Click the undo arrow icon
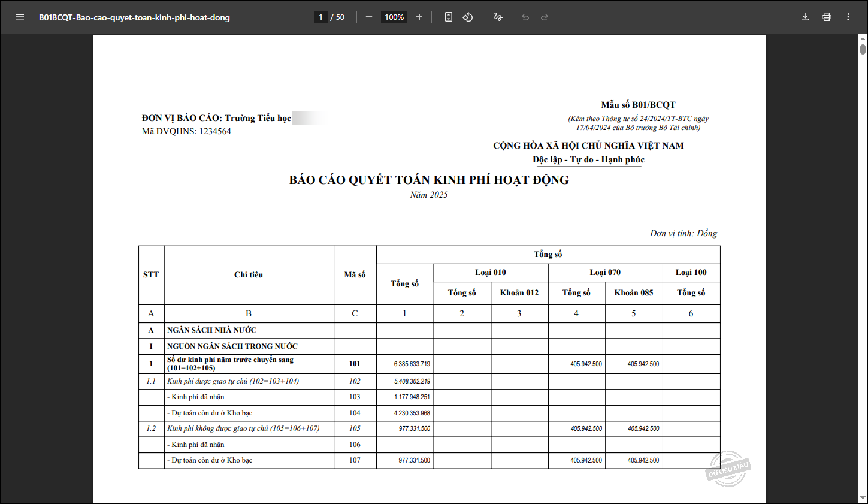Viewport: 868px width, 504px height. pos(525,17)
